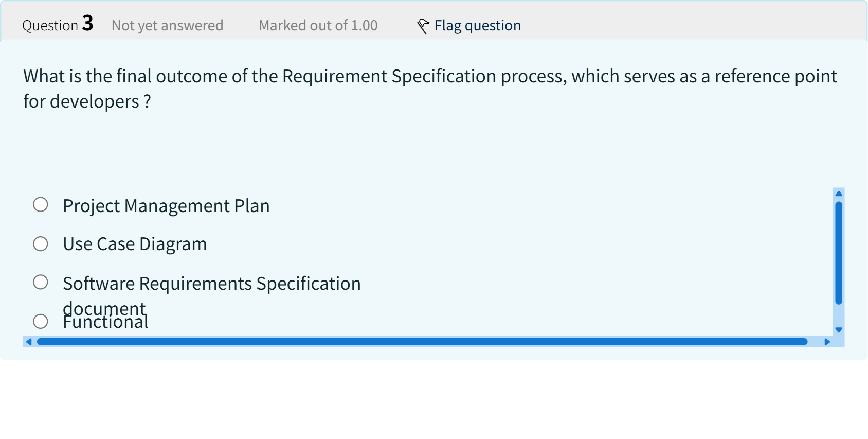Pick the Software Requirements Specification radio button
The image size is (868, 439).
point(41,282)
